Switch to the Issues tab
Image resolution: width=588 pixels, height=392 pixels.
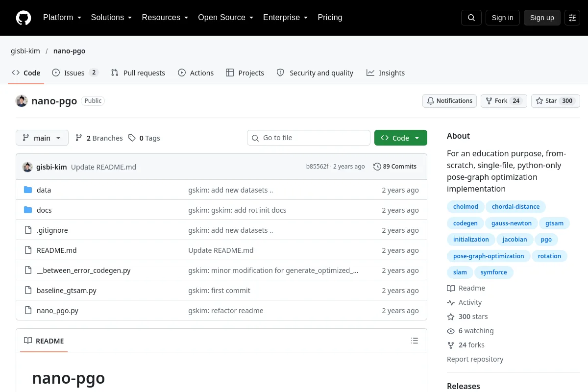tap(75, 73)
